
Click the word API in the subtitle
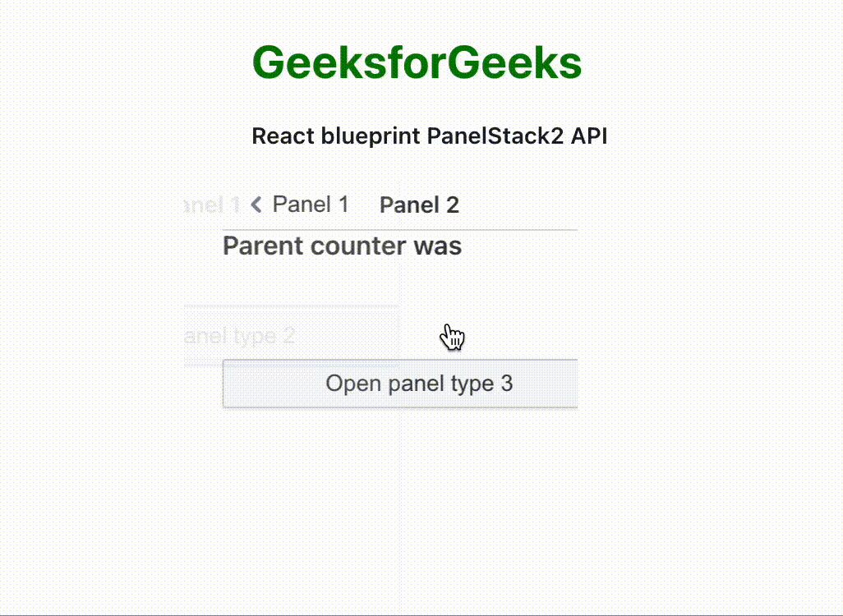[x=589, y=136]
